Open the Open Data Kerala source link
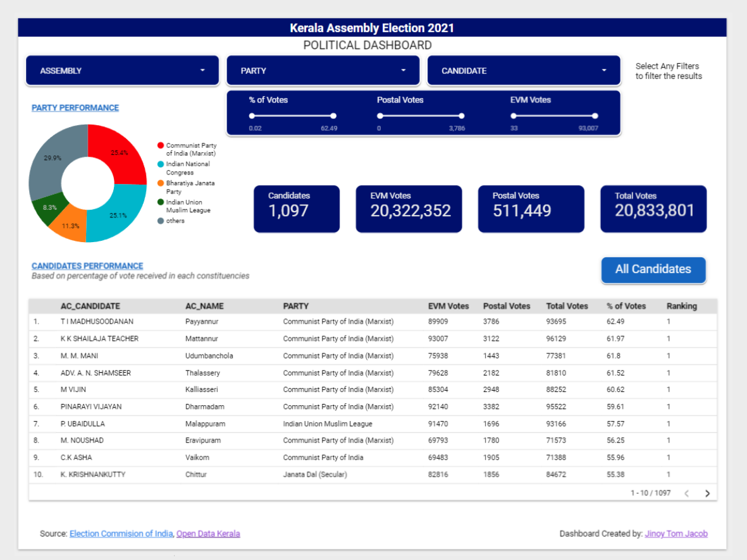 [x=208, y=533]
